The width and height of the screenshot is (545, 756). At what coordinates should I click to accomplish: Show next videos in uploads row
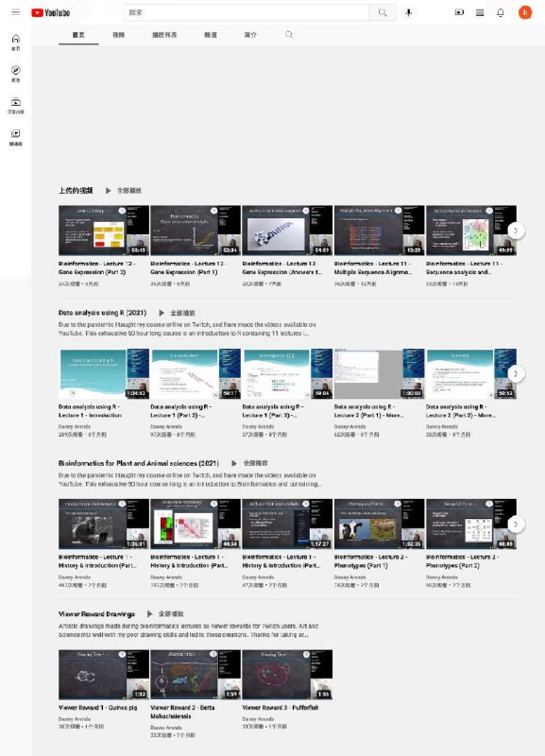click(x=516, y=231)
